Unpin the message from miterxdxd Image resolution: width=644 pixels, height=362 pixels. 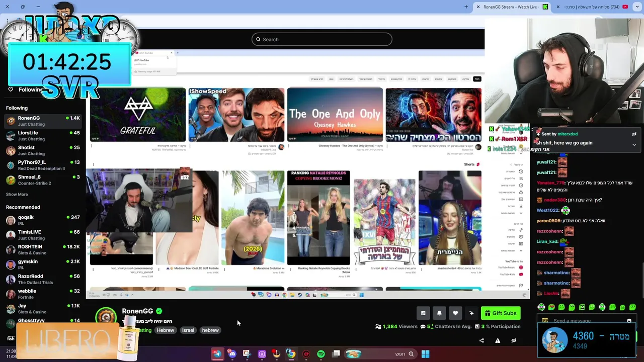[x=634, y=134]
